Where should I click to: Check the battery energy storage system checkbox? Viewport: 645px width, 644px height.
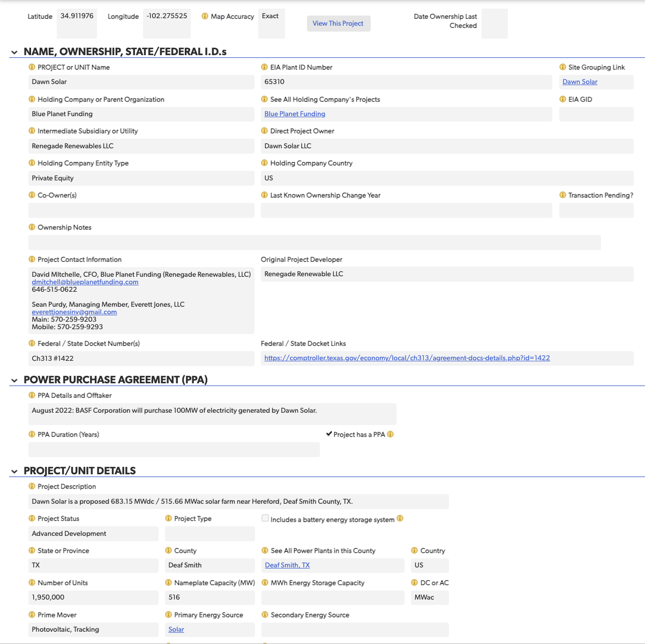[265, 518]
